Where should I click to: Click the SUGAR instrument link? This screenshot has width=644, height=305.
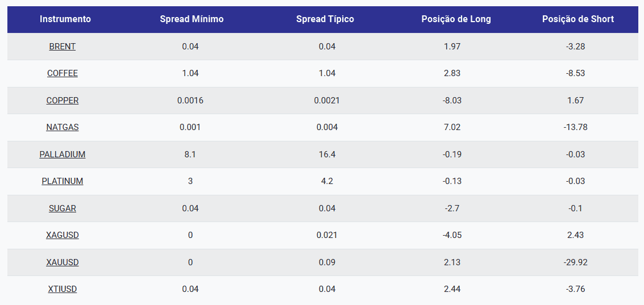tap(63, 208)
